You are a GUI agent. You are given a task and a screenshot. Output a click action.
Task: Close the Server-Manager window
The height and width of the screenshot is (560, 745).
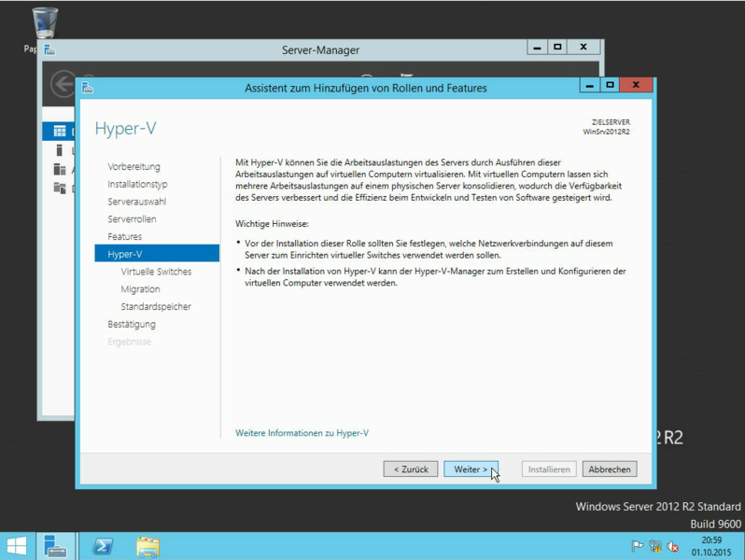pos(583,47)
